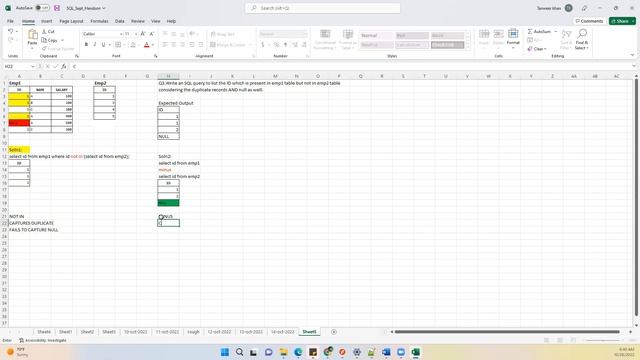Click the Share button

pos(622,21)
